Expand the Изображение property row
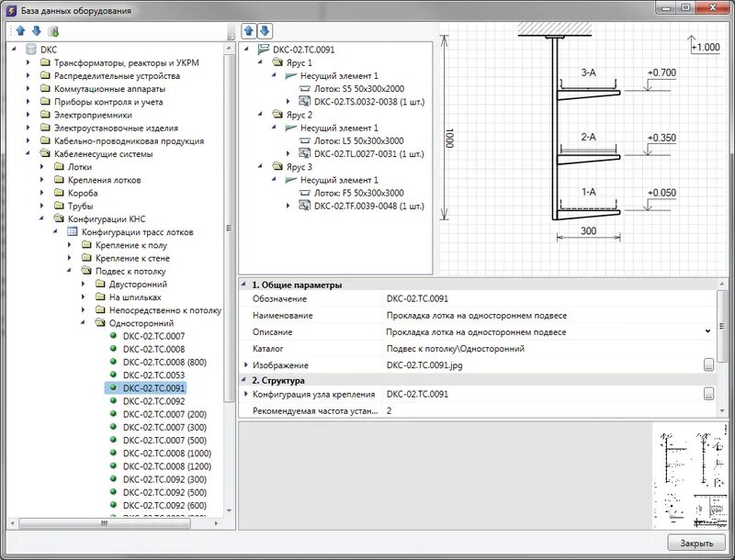 245,364
